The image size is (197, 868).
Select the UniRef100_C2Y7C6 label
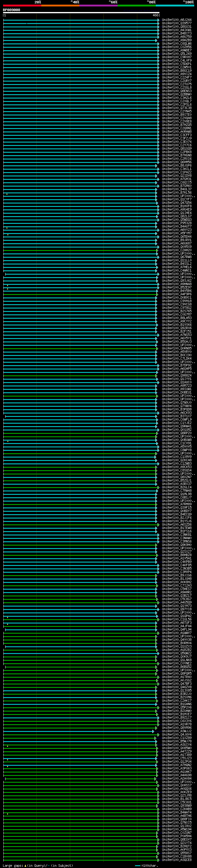177,145
